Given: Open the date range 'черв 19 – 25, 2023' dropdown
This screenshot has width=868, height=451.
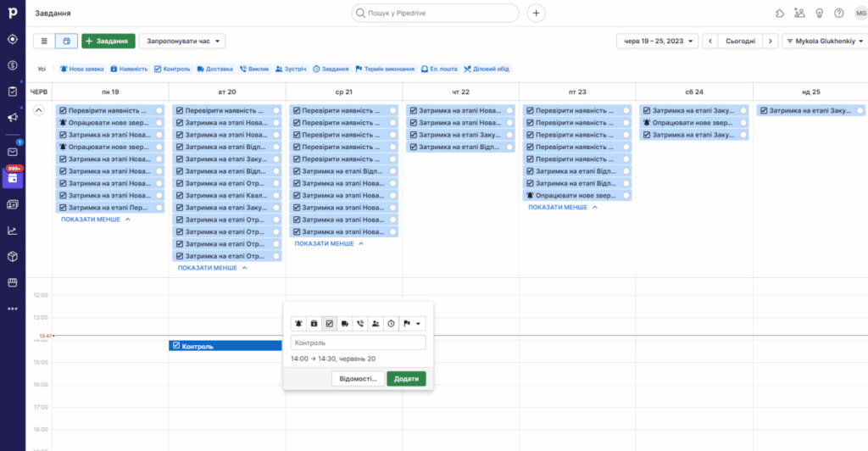Looking at the screenshot, I should click(x=657, y=41).
